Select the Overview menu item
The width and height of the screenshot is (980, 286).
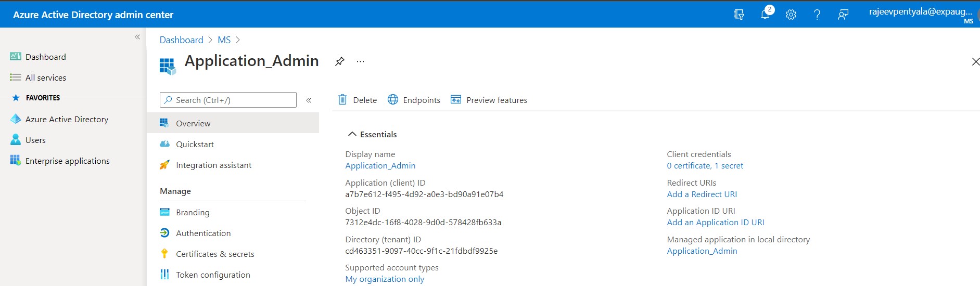coord(233,123)
